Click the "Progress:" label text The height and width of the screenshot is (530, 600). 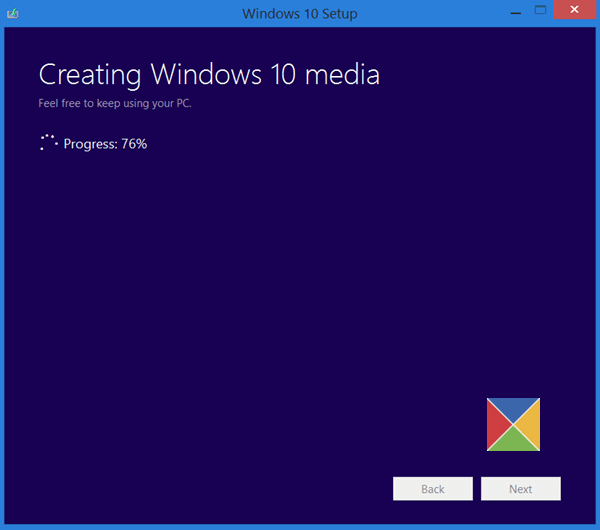[x=91, y=144]
